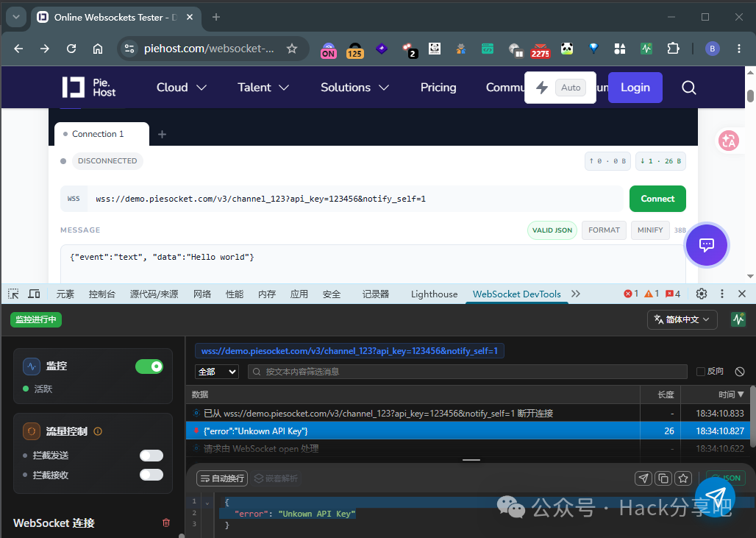This screenshot has height=538, width=756.
Task: Click the green Connect button
Action: (x=657, y=199)
